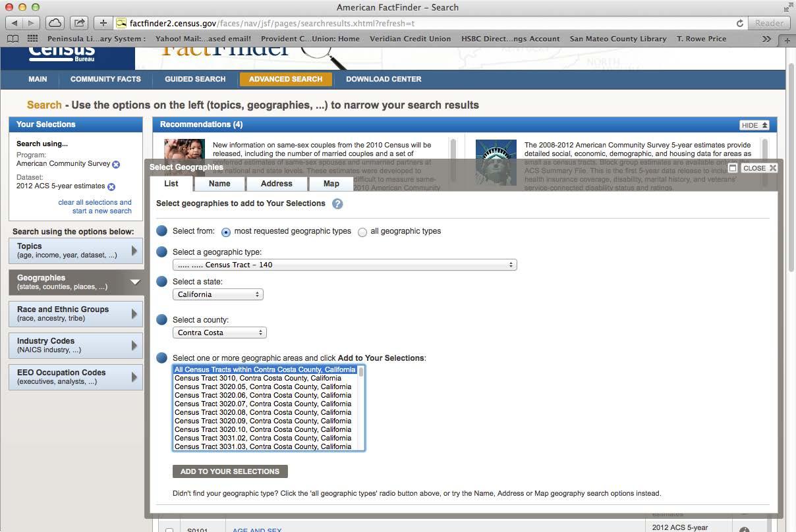Expand the Industry Codes option
Viewport: 796px width, 532px height.
click(x=76, y=345)
